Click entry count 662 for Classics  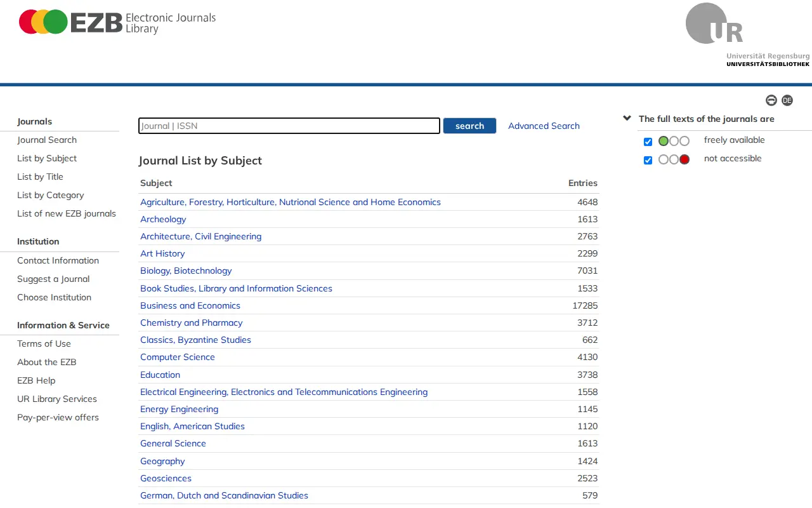(590, 340)
